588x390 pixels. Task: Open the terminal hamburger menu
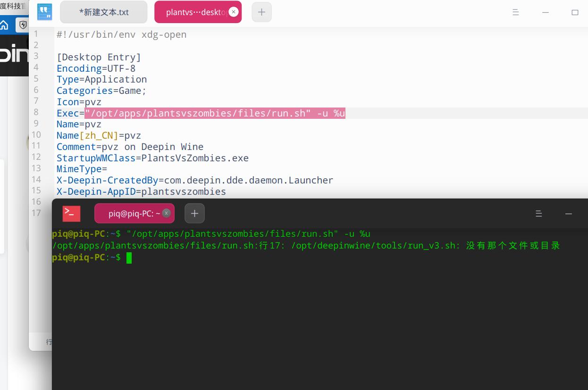[x=538, y=214]
